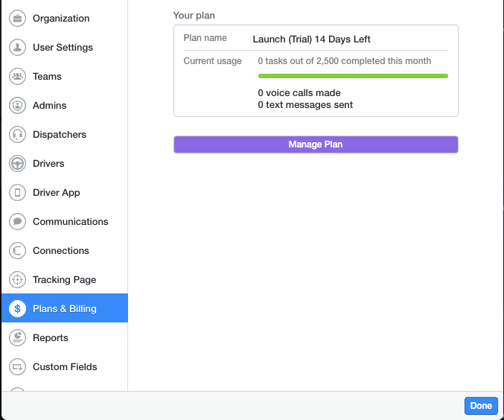Viewport: 504px width, 420px height.
Task: Click the Reports chart icon
Action: click(17, 337)
